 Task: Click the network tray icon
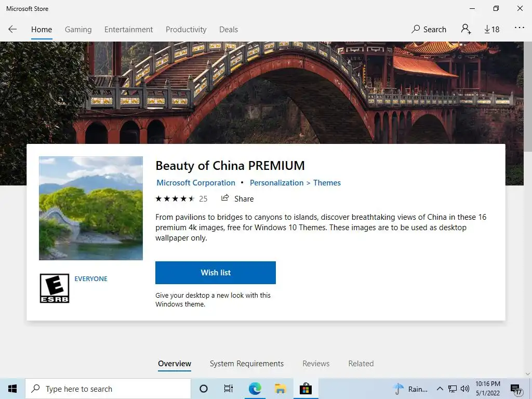coord(453,389)
